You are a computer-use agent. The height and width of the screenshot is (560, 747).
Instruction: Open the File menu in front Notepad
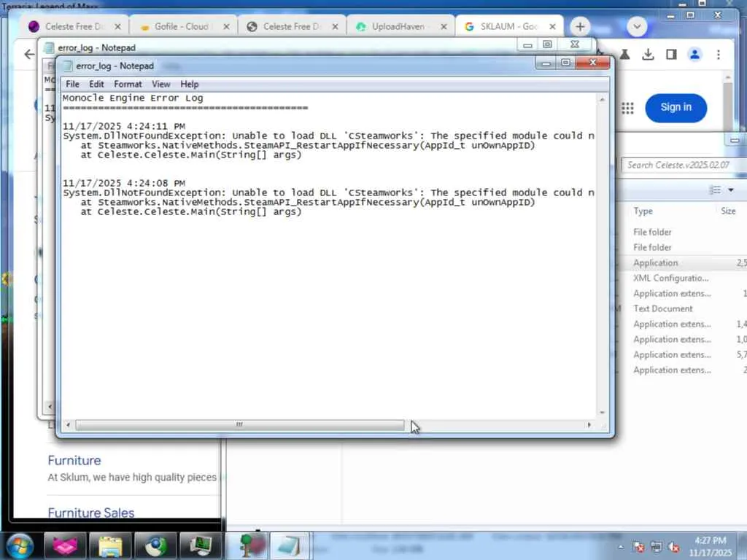[72, 85]
